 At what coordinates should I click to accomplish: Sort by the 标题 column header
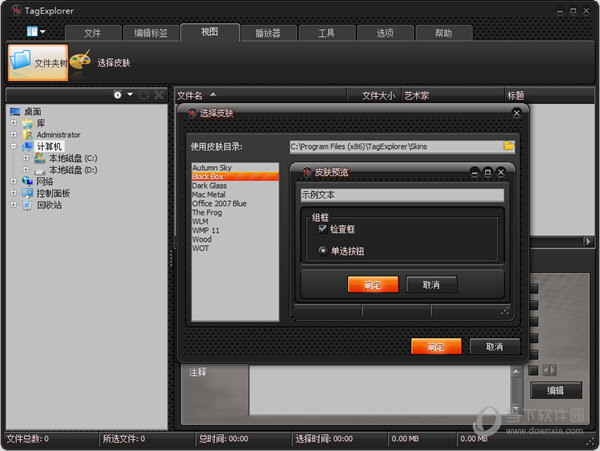(x=549, y=95)
